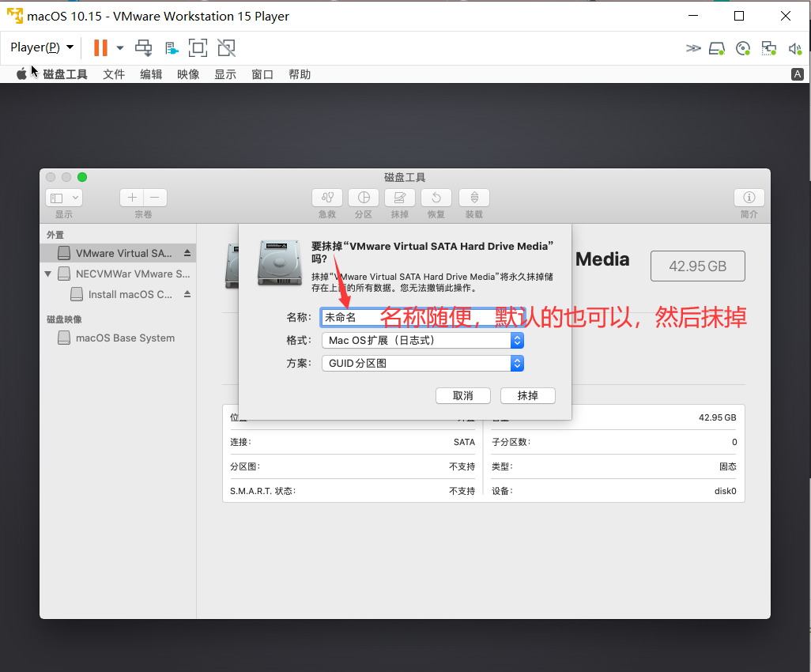Image resolution: width=811 pixels, height=672 pixels.
Task: Toggle VMware Unity mode icon
Action: coord(226,47)
